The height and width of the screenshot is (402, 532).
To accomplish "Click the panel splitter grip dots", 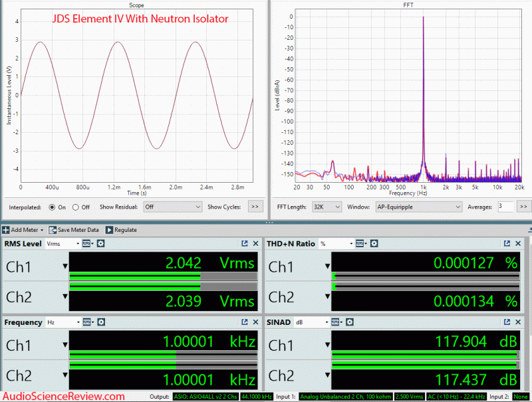I will coord(269,223).
